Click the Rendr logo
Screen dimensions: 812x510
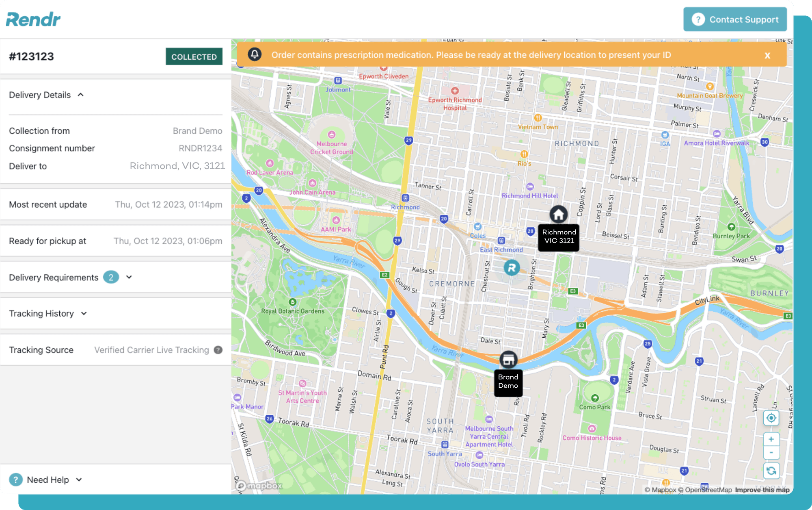[x=33, y=19]
